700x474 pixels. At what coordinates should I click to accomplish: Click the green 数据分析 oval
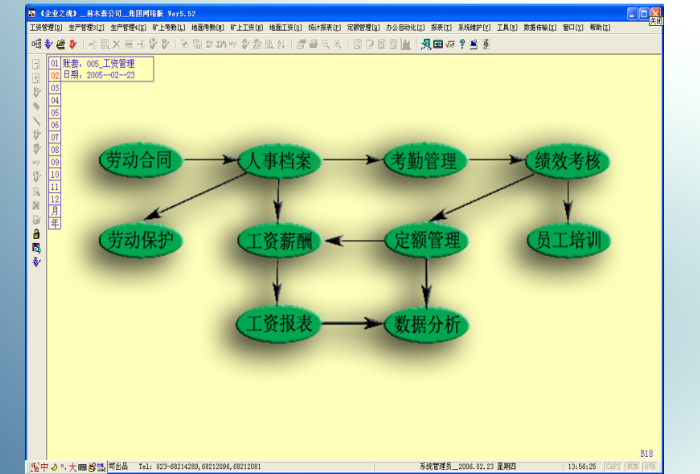click(x=426, y=324)
